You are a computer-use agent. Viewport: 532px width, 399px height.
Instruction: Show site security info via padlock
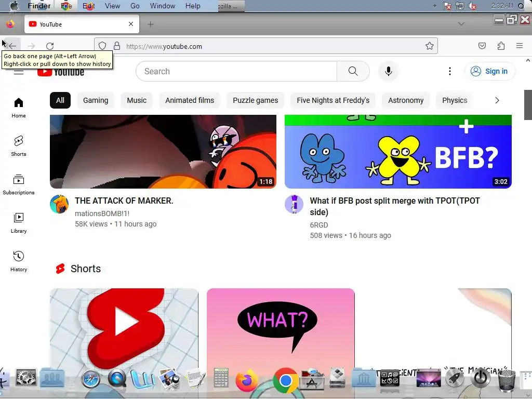coord(117,46)
